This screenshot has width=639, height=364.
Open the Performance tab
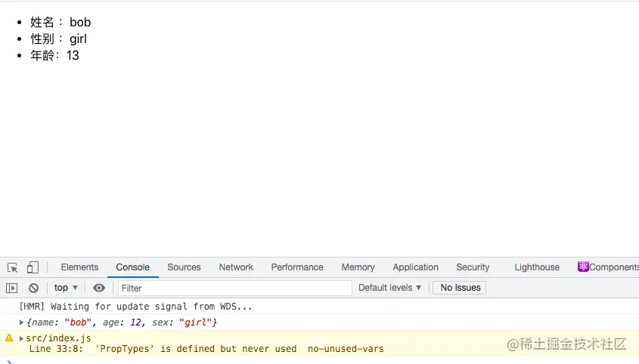click(297, 267)
